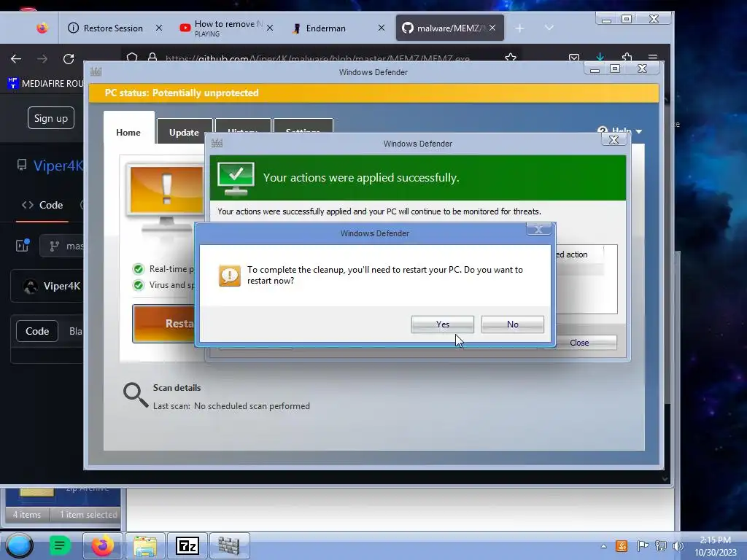Viewport: 747px width, 560px height.
Task: Open the master branch dropdown on GitHub
Action: (62, 246)
